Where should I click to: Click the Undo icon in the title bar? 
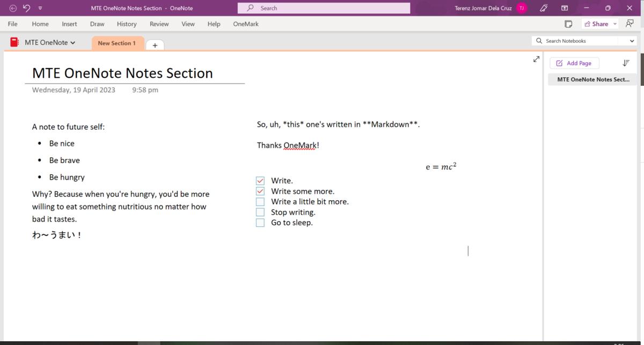tap(26, 8)
